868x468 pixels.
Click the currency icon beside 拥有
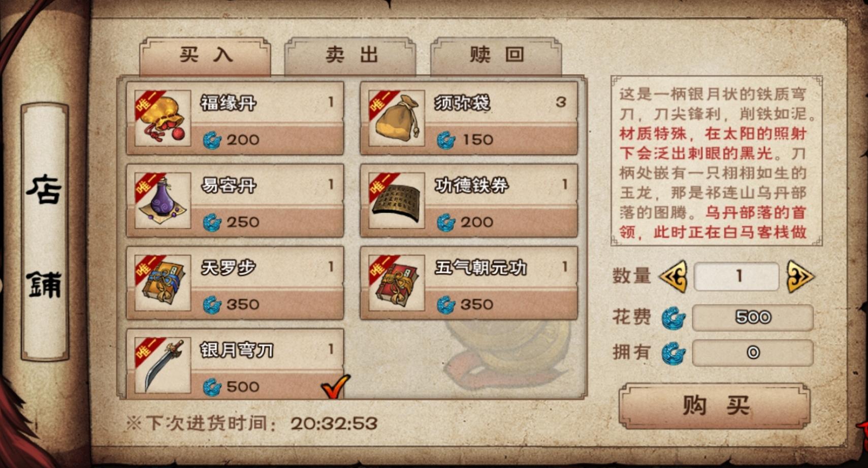tap(674, 353)
